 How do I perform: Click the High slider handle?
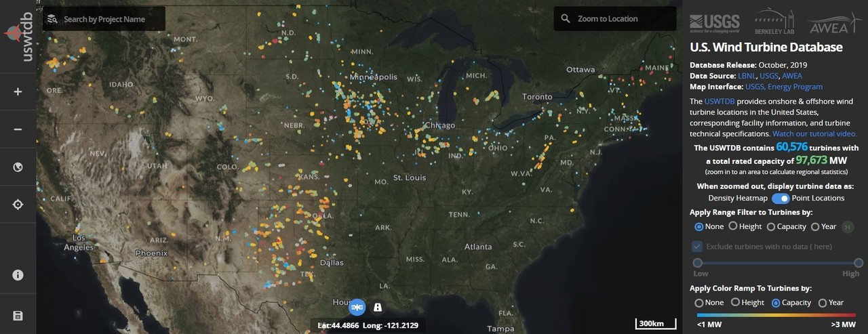coord(859,263)
